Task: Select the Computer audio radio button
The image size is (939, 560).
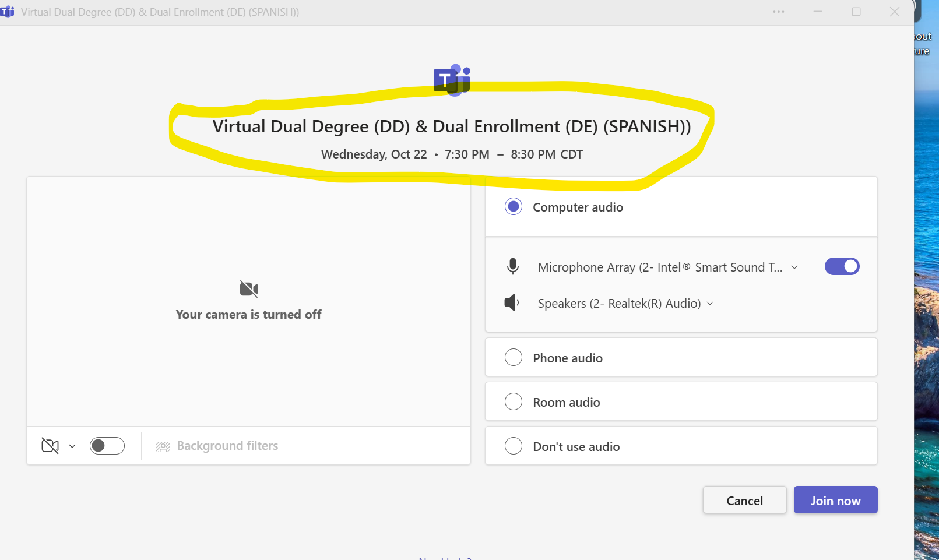Action: (514, 207)
